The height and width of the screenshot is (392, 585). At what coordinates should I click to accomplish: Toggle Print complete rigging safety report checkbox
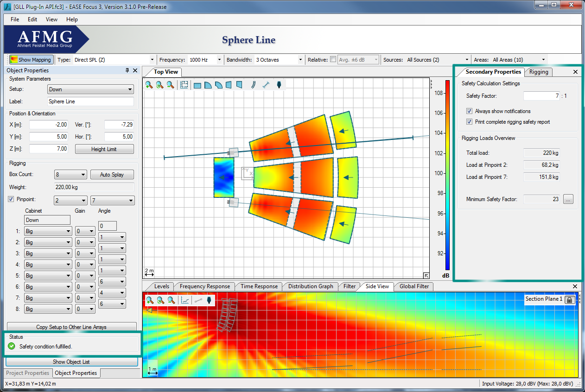tap(470, 122)
